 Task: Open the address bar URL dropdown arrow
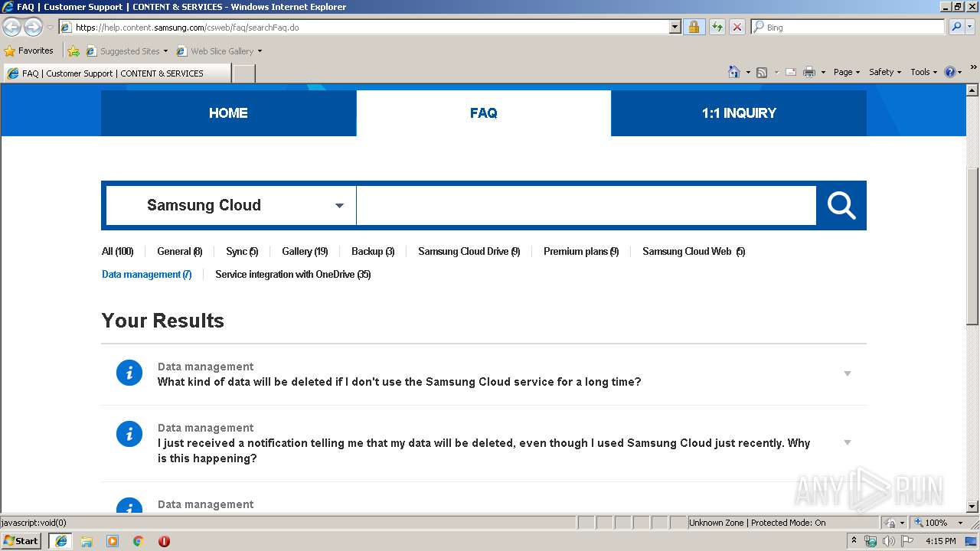point(675,27)
